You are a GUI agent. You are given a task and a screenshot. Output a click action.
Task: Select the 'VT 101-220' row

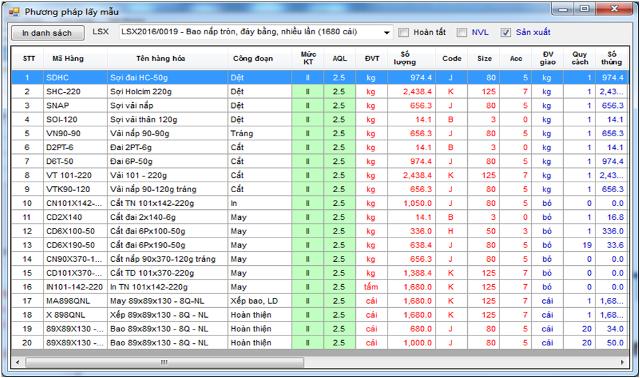(x=320, y=175)
